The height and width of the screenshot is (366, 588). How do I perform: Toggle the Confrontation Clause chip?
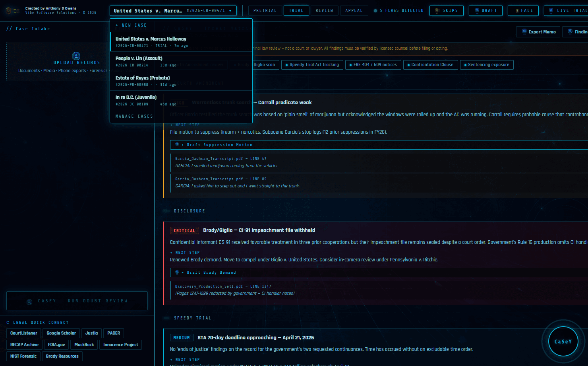[x=430, y=65]
